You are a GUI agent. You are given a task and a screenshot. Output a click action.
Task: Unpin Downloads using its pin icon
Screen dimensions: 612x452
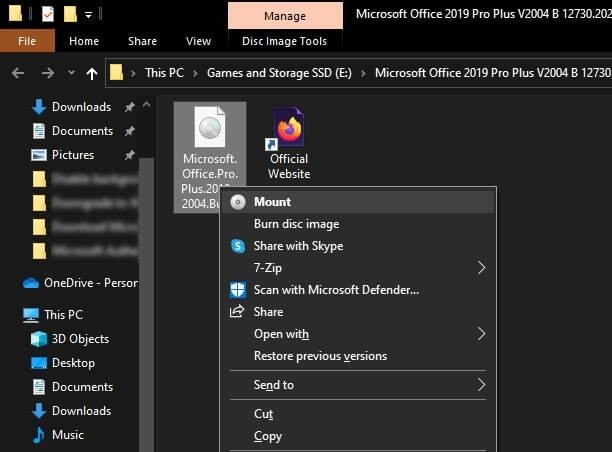(130, 107)
